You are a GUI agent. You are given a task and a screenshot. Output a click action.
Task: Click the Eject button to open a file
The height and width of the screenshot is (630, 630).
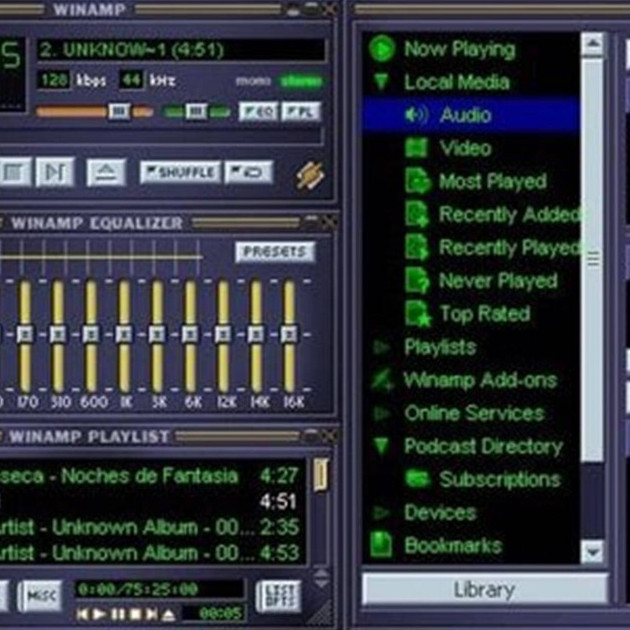coord(106,172)
